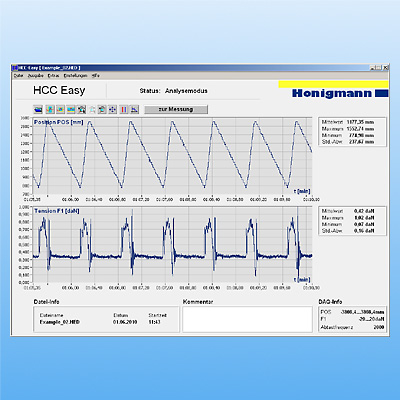
Task: Toggle the red vertical cursor lines icon
Action: pyautogui.click(x=124, y=109)
